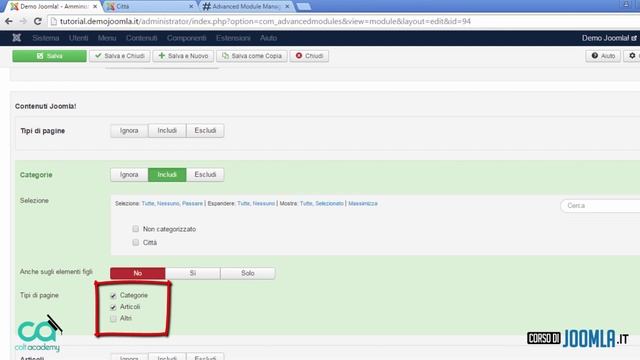
Task: Click Tutte under Espandere
Action: coord(243,203)
